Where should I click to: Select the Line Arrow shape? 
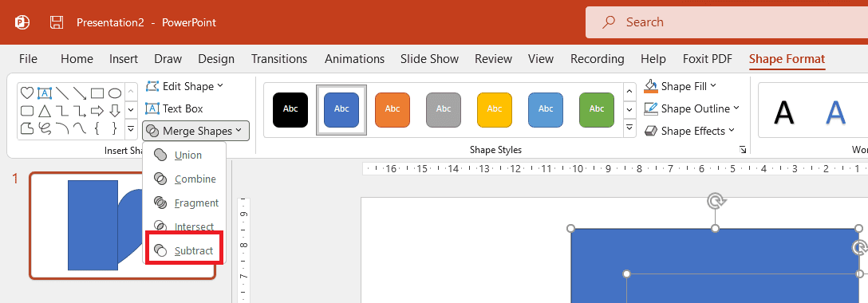pyautogui.click(x=80, y=92)
